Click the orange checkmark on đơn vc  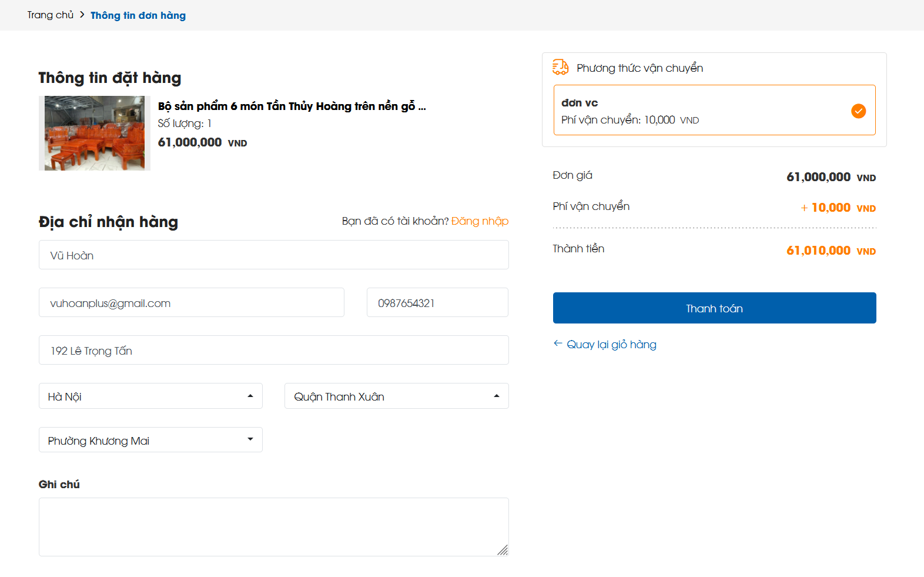coord(858,111)
